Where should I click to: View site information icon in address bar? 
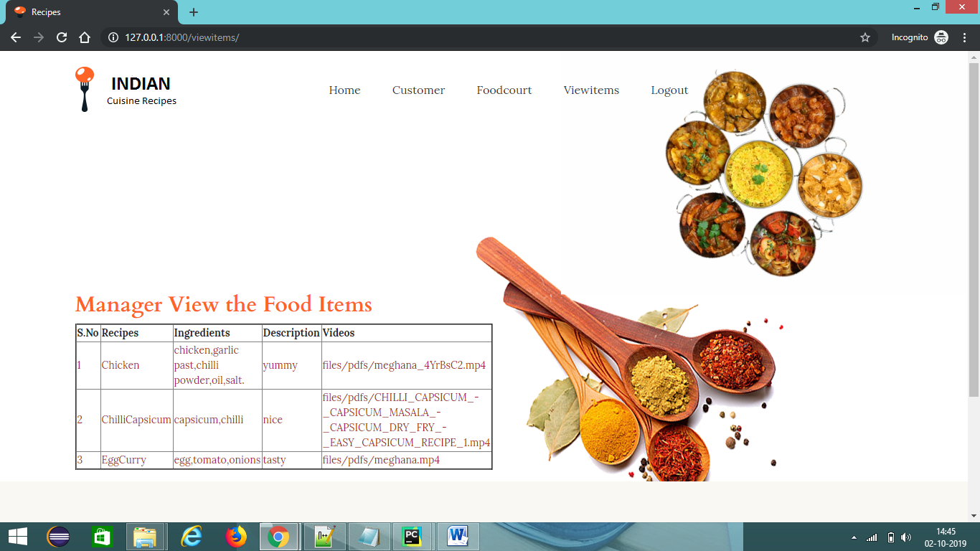(x=113, y=37)
